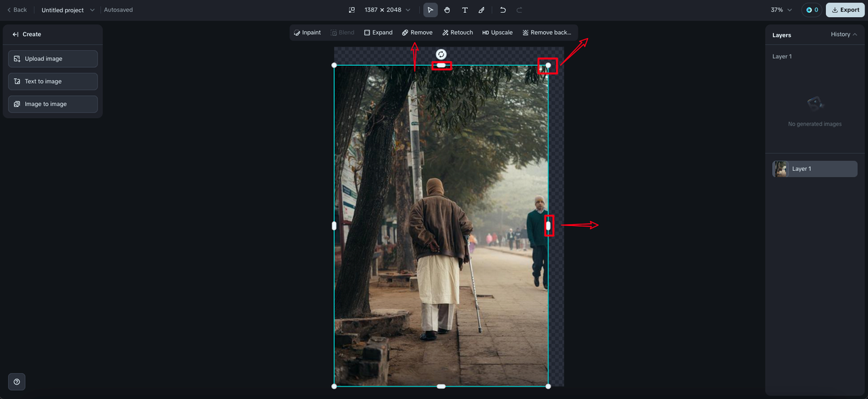This screenshot has width=868, height=399.
Task: Click the credits counter showing 0
Action: [x=812, y=10]
